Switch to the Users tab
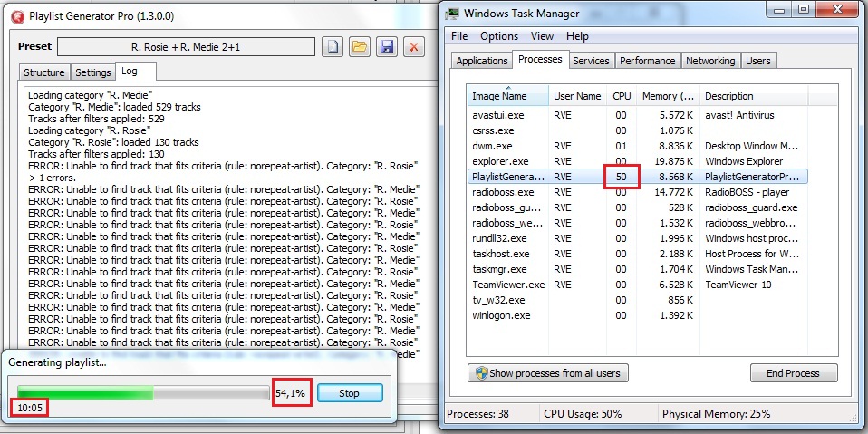The image size is (868, 434). 757,61
